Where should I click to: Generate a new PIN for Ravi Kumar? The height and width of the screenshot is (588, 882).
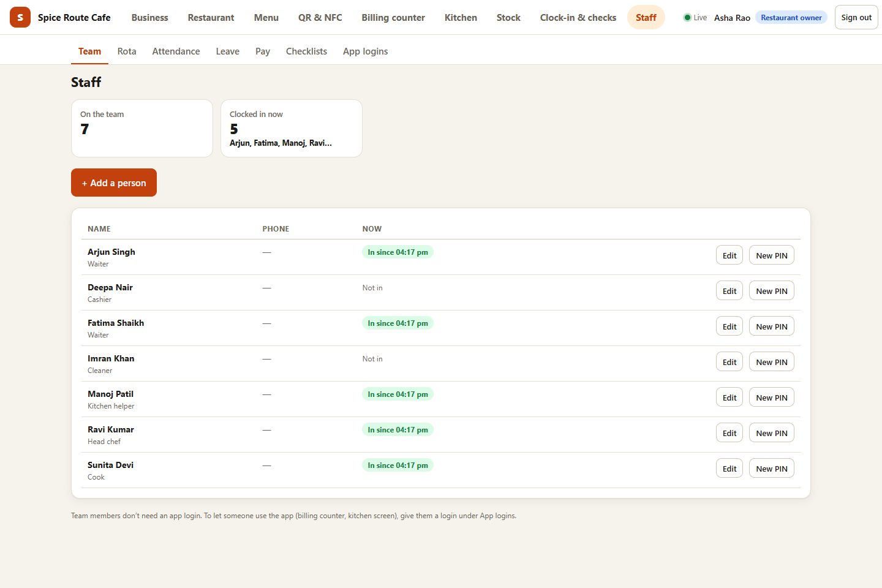(772, 433)
